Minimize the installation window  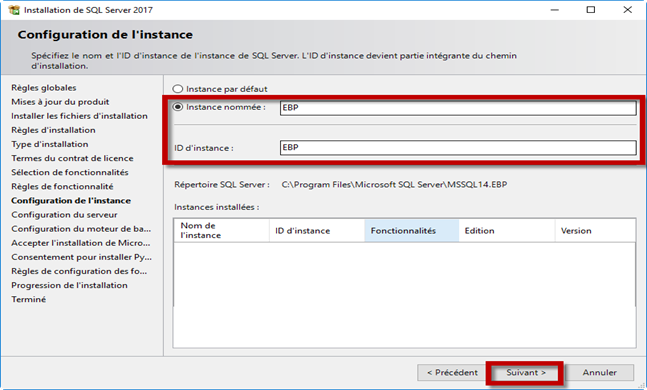pos(555,9)
